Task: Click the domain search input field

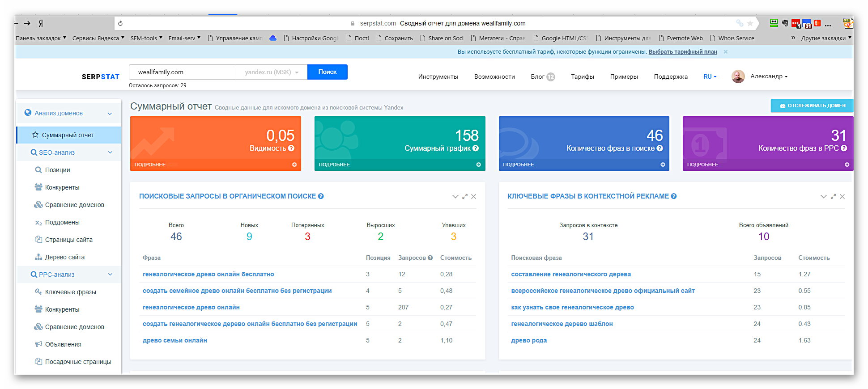Action: click(x=182, y=72)
